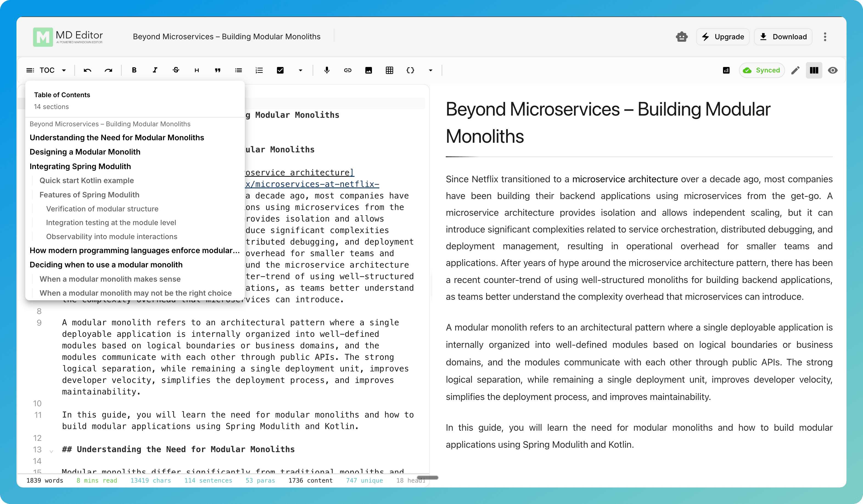Click the Synced status indicator
Viewport: 863px width, 504px height.
pos(762,70)
